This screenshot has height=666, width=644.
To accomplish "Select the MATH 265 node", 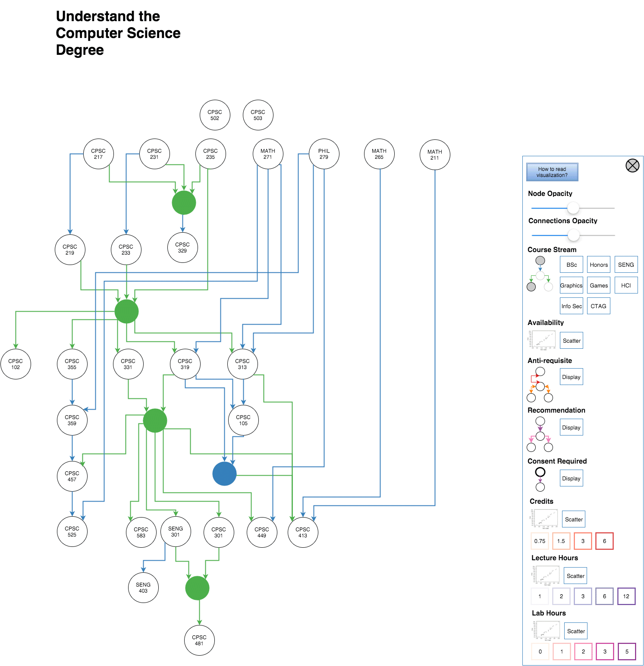I will click(379, 154).
